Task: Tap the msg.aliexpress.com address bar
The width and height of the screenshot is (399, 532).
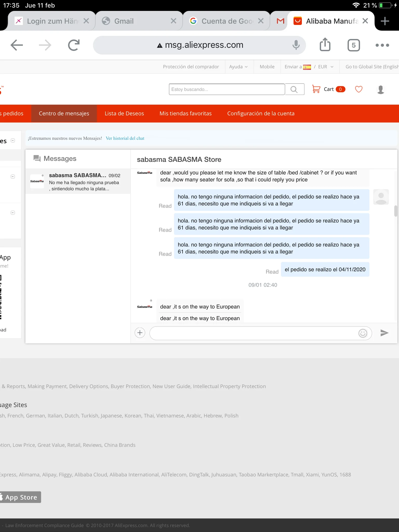Action: tap(199, 45)
